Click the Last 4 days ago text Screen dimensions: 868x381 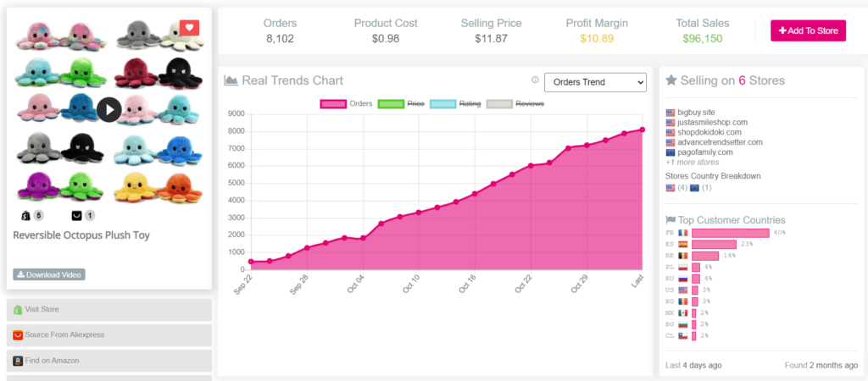(x=693, y=366)
